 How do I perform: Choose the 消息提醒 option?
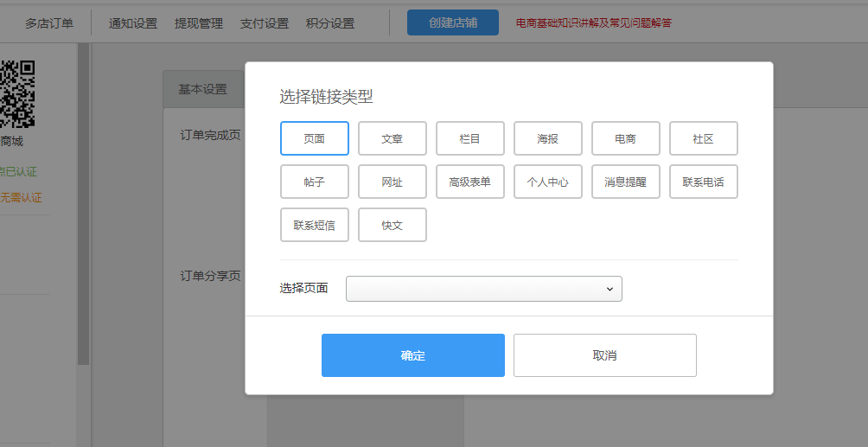626,182
